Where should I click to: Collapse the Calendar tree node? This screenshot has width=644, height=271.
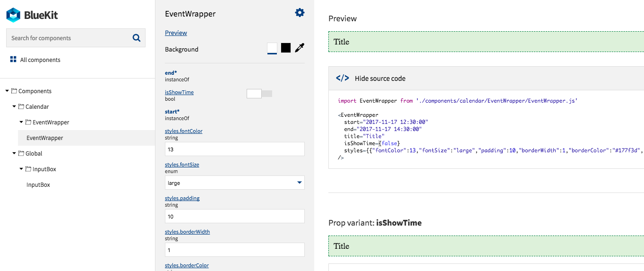14,106
